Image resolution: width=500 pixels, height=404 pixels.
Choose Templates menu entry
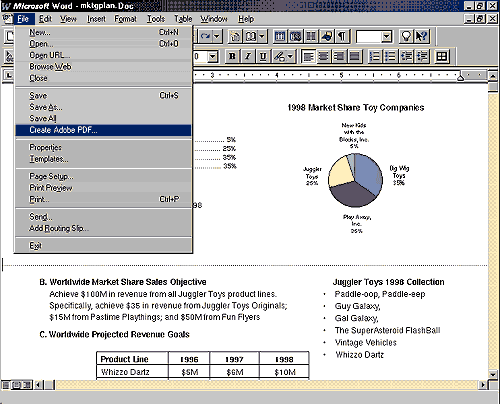coord(103,159)
